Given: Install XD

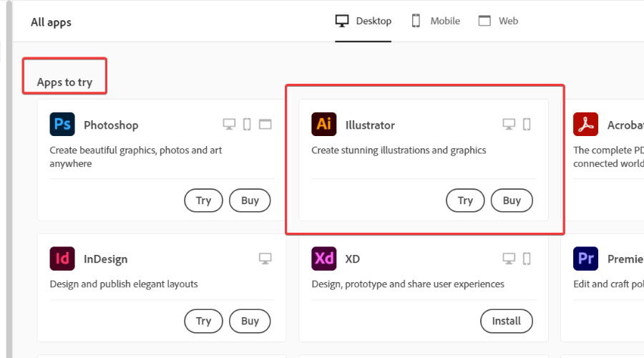Looking at the screenshot, I should click(507, 321).
